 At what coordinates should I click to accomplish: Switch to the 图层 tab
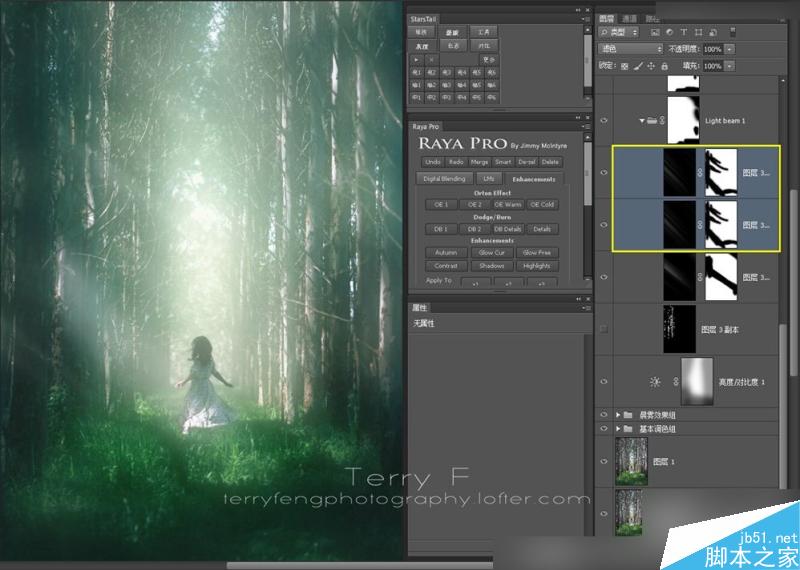607,18
